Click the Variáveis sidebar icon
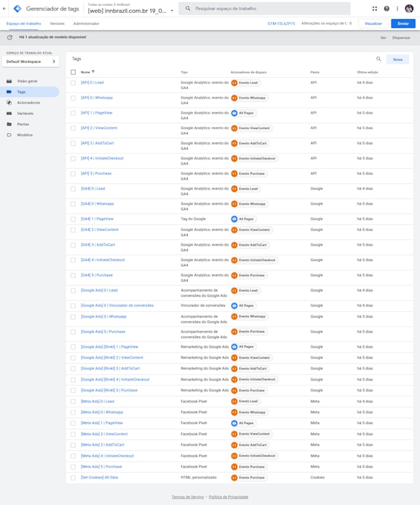This screenshot has width=420, height=505. [9, 114]
